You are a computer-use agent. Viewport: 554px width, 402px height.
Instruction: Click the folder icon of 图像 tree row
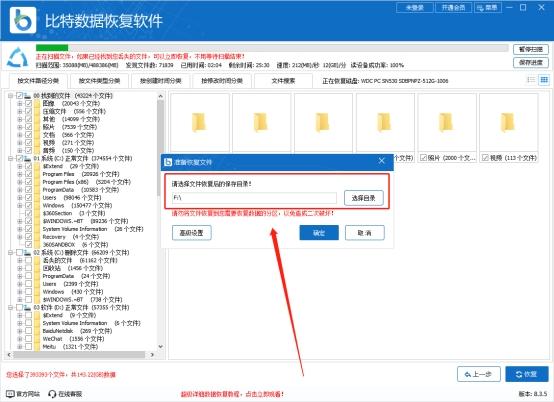pos(37,104)
